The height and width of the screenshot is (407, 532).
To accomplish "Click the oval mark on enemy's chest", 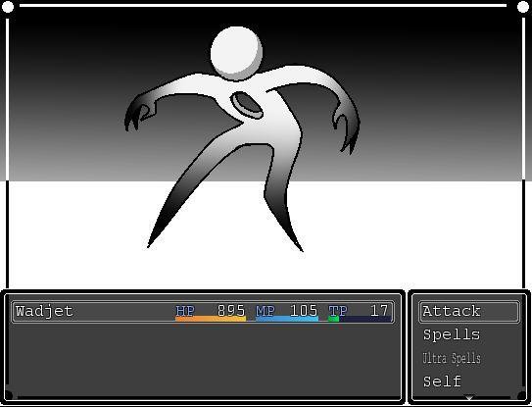I will pos(247,105).
